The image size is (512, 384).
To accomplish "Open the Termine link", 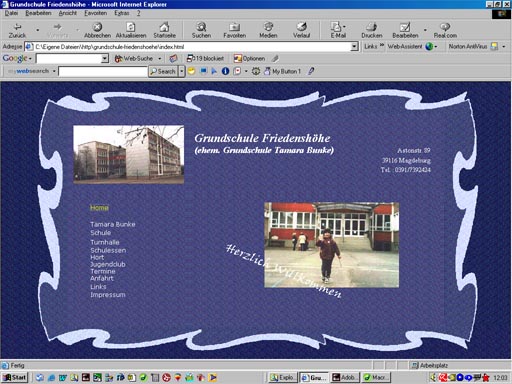I will coord(103,271).
